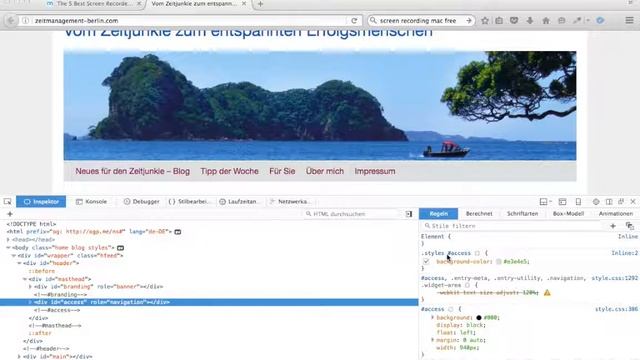Activate the element picker icon in devtools

7,202
